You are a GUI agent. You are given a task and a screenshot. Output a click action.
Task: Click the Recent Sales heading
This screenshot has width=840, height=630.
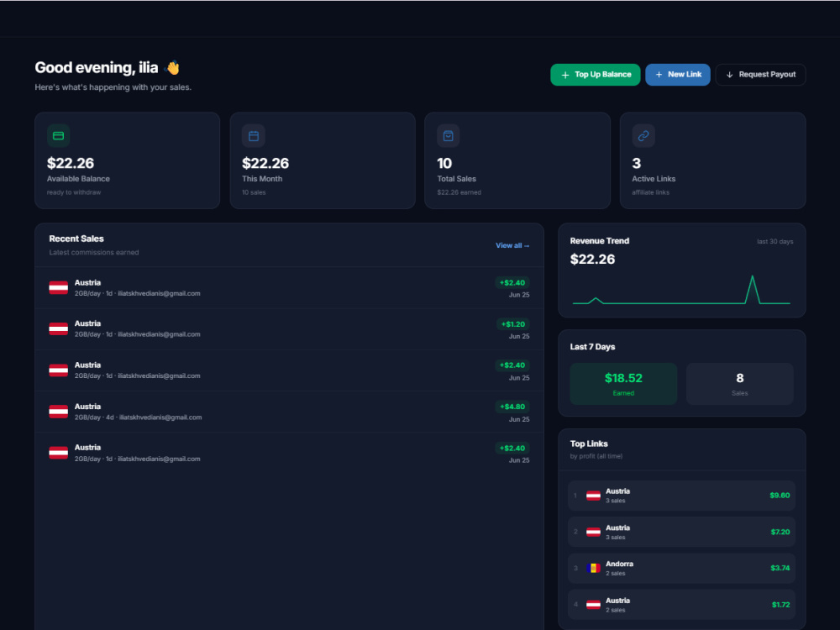click(76, 239)
